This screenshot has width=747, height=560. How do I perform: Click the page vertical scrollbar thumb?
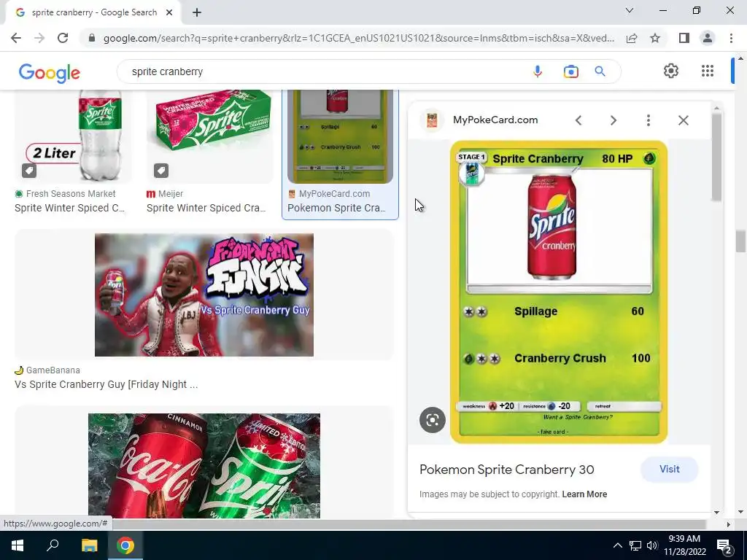[740, 241]
